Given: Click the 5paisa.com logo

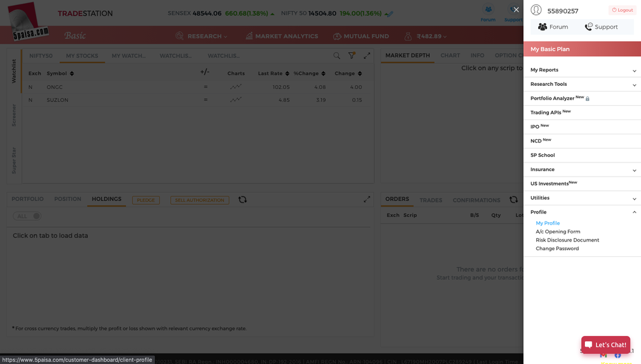Looking at the screenshot, I should coord(29,21).
